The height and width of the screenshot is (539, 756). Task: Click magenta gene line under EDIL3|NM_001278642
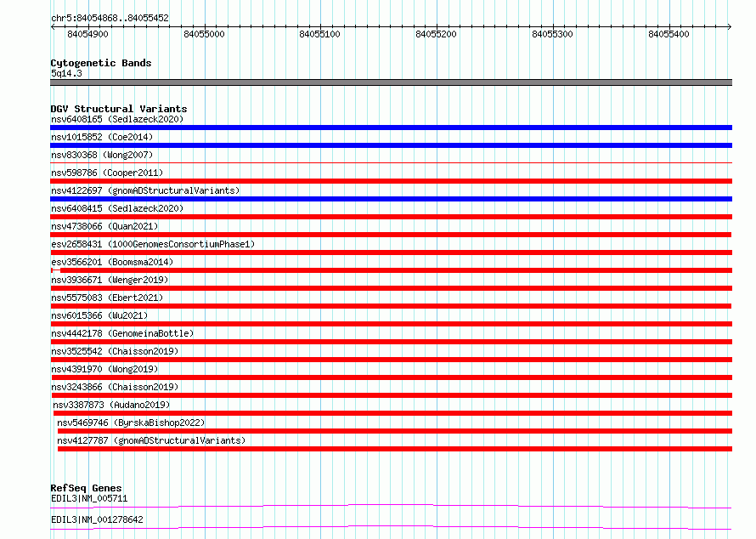coord(391,527)
